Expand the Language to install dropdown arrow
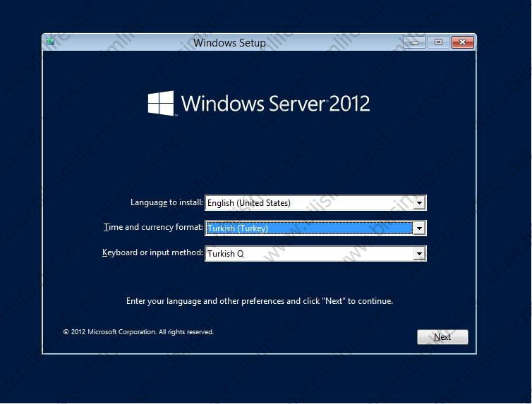 (x=419, y=203)
